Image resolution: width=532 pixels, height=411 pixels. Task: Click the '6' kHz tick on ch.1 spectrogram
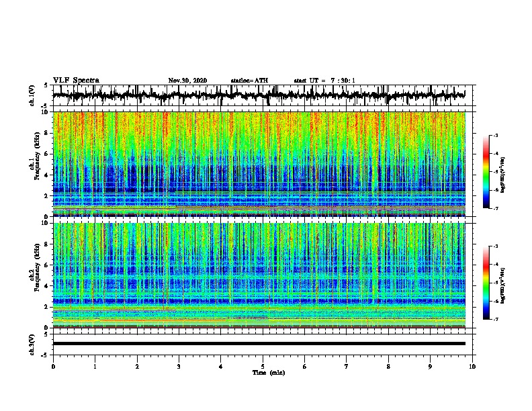[x=46, y=154]
